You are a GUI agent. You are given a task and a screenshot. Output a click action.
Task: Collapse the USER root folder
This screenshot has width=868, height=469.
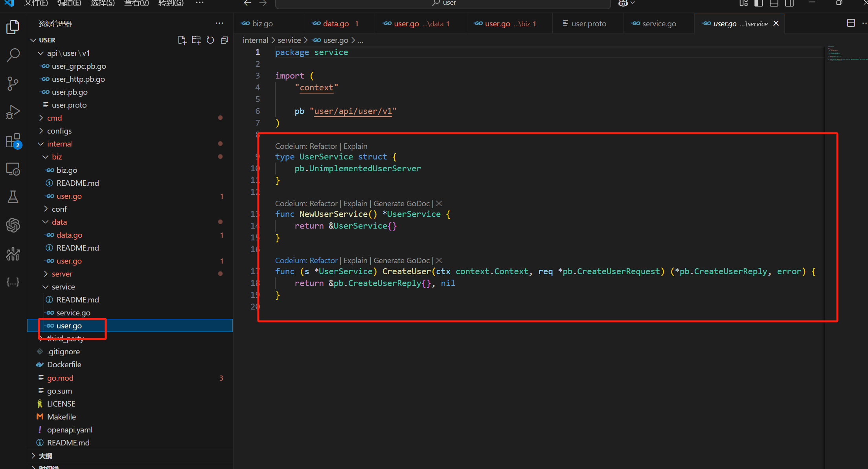point(33,40)
